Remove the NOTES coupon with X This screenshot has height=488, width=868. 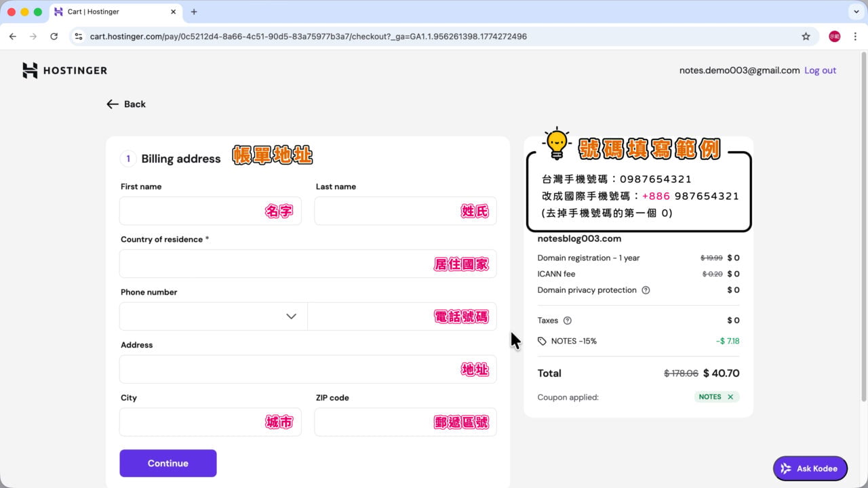coord(730,397)
